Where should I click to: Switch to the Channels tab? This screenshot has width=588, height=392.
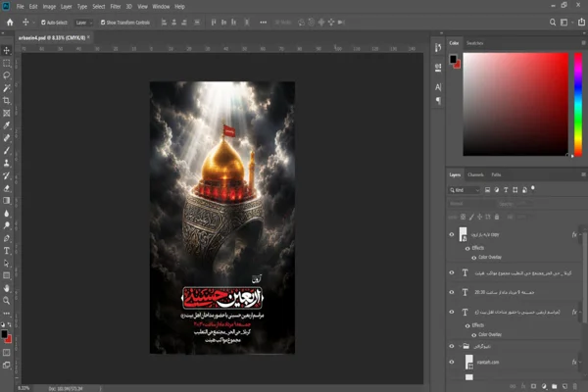pyautogui.click(x=475, y=174)
